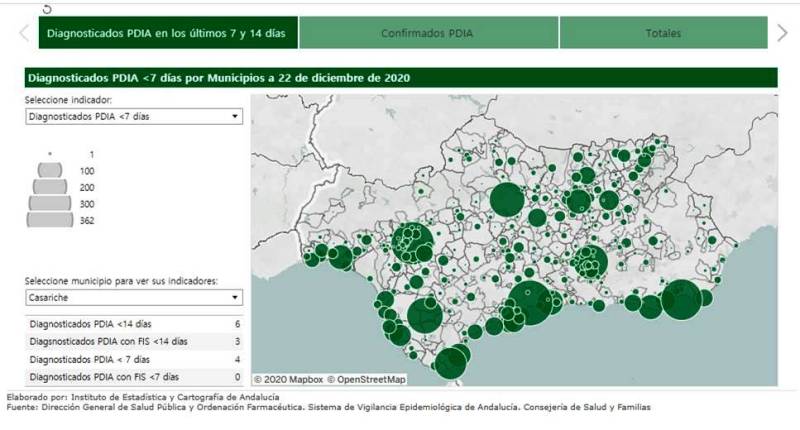Click the reload spinner icon above the tabs
Viewport: 800px width, 430px height.
pyautogui.click(x=46, y=9)
